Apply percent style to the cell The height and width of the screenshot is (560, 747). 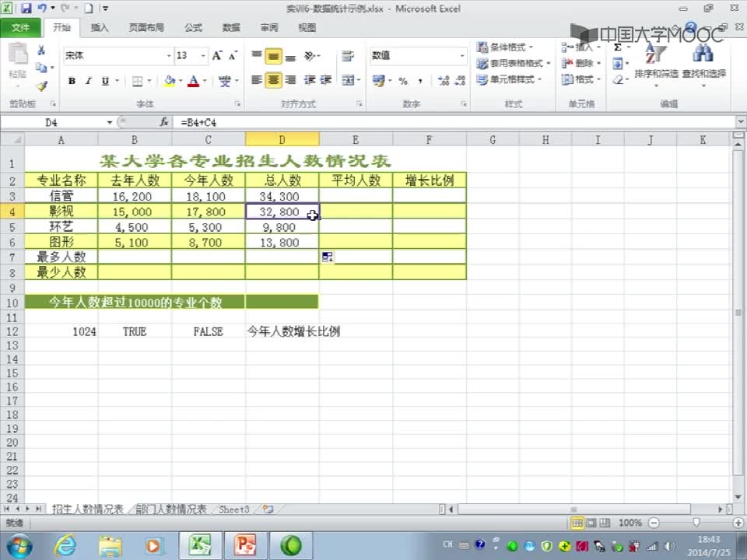[403, 81]
